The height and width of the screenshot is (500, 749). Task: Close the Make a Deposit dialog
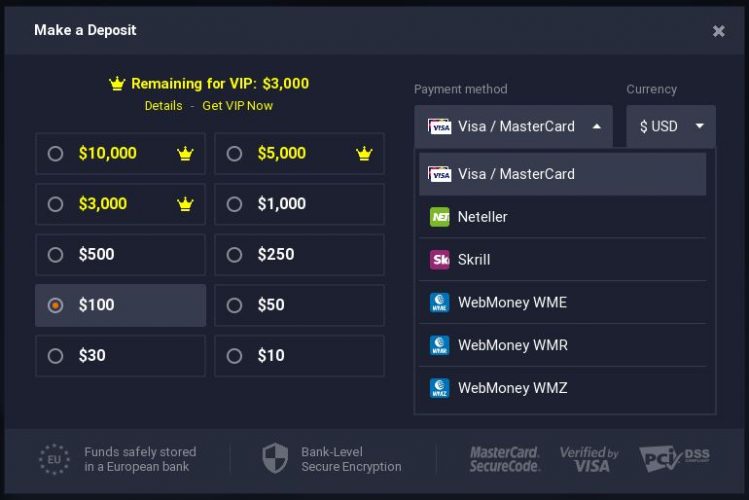point(718,31)
